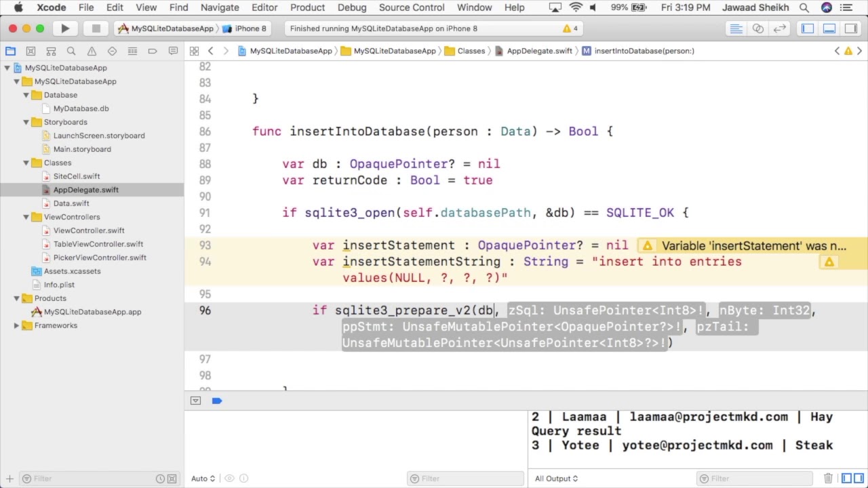868x488 pixels.
Task: Toggle recent files filter in navigator
Action: click(x=160, y=479)
